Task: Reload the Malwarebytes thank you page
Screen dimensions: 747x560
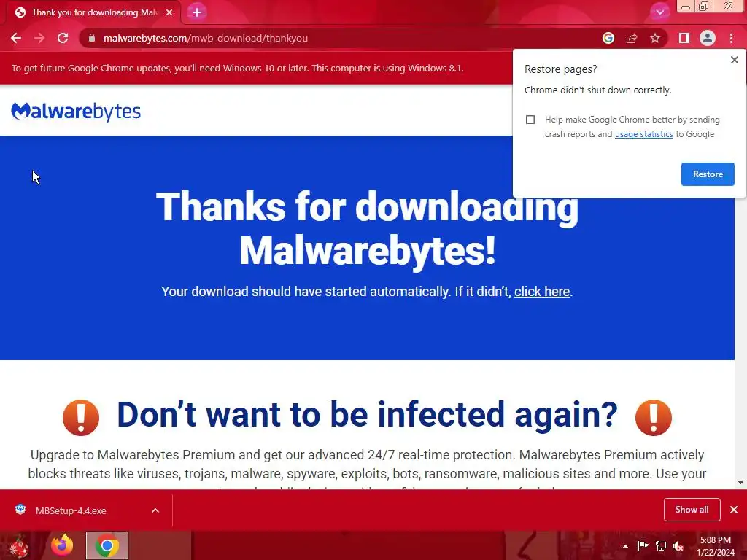Action: pos(63,38)
